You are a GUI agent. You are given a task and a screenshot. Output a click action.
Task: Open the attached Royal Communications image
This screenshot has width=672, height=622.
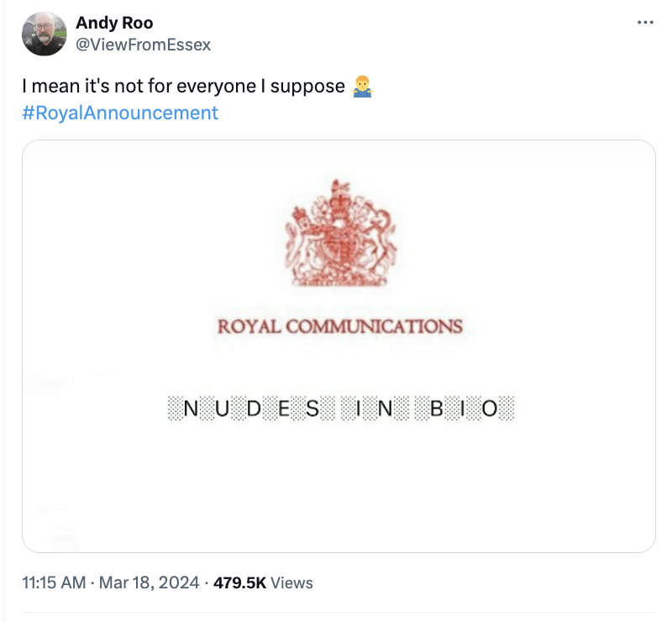coord(339,345)
